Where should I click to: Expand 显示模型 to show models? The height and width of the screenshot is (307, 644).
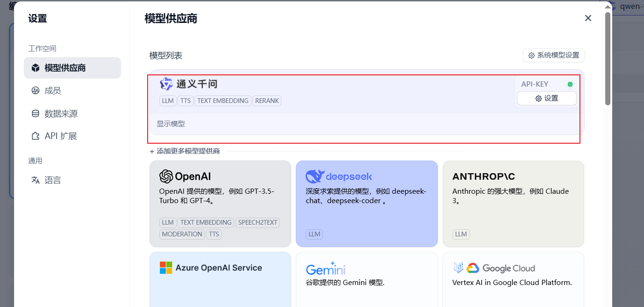tap(171, 124)
